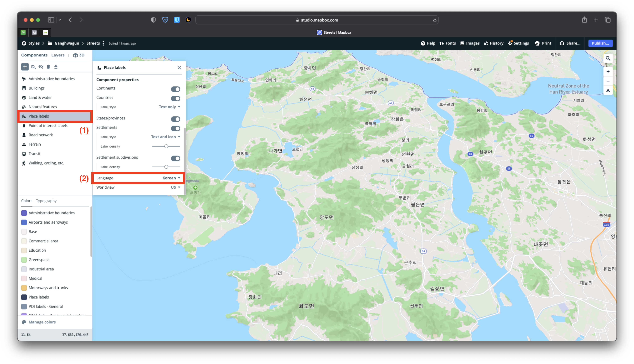Select the Components tab
This screenshot has height=364, width=634.
(34, 55)
